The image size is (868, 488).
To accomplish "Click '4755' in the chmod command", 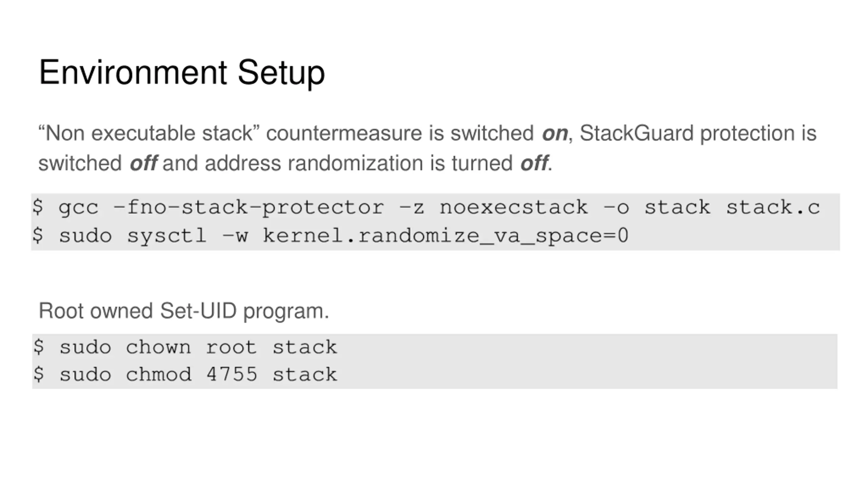I will click(x=232, y=374).
